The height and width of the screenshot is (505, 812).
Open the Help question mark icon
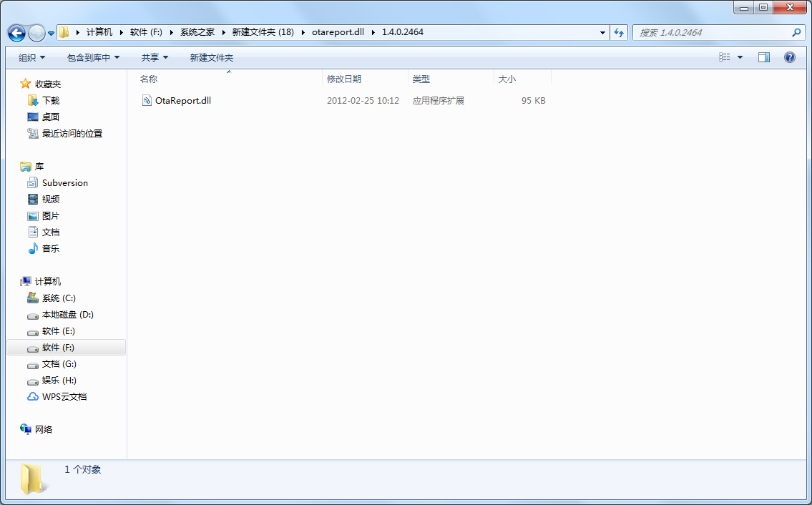790,57
